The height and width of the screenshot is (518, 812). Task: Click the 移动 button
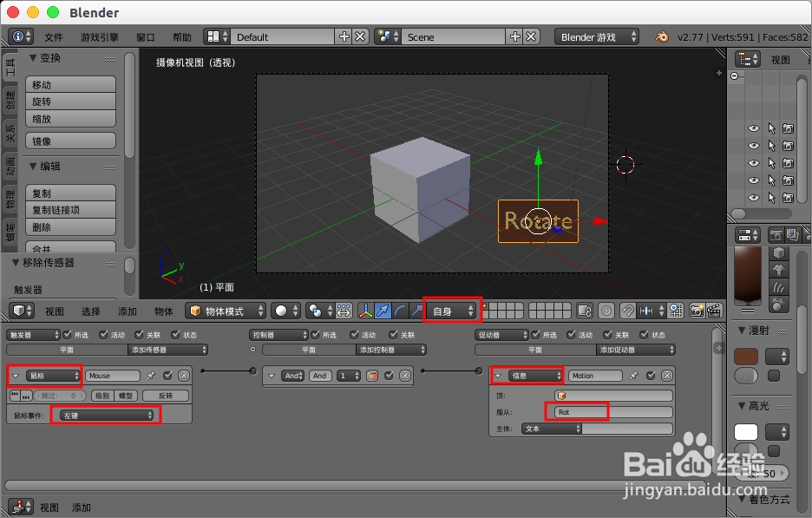70,84
